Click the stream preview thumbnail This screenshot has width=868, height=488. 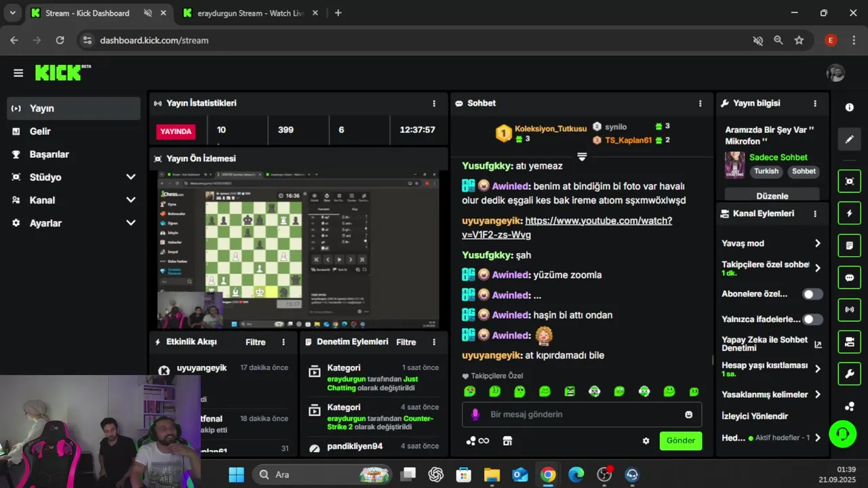[x=298, y=249]
